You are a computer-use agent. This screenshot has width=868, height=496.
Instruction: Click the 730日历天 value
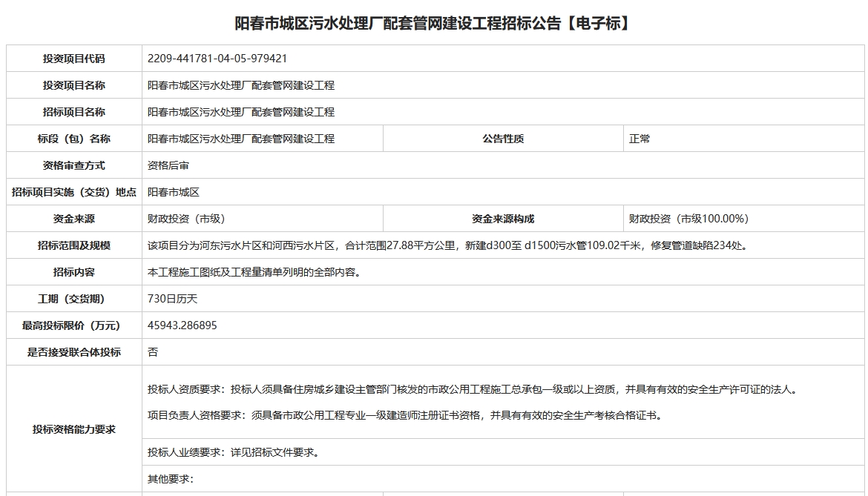coord(173,299)
